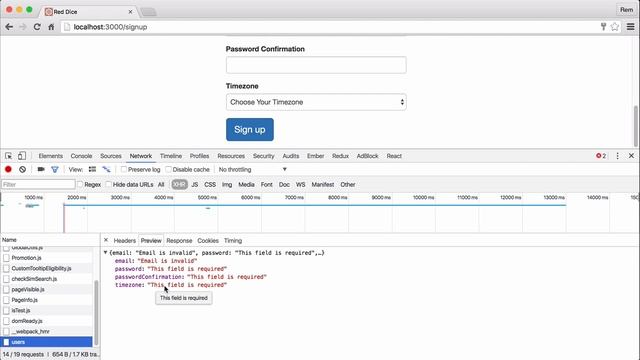Close the request details pane
640x360 pixels.
[x=106, y=240]
